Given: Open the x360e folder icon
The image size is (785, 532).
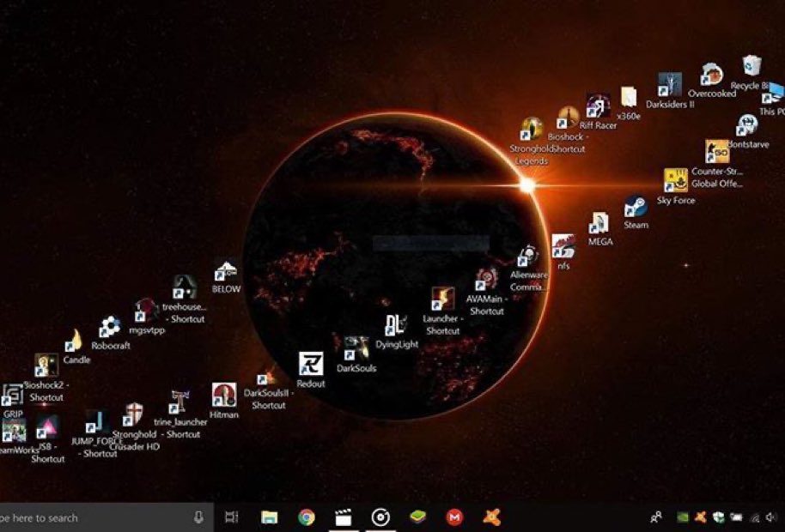Looking at the screenshot, I should pyautogui.click(x=629, y=97).
